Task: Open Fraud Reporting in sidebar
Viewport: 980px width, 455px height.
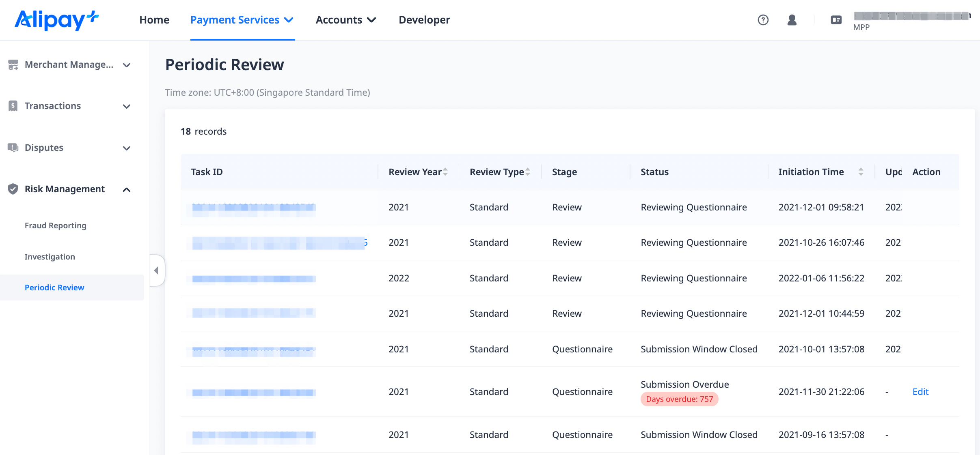Action: point(56,225)
